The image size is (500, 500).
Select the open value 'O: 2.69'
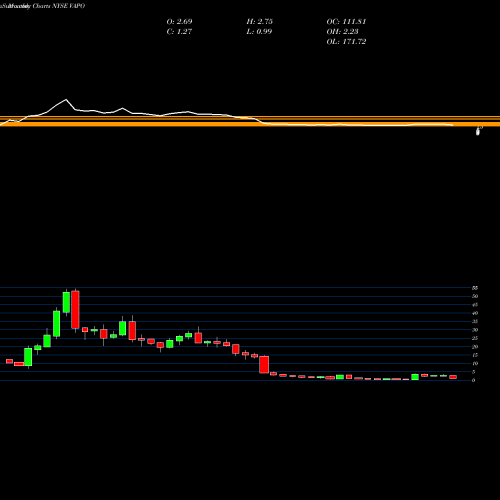pos(179,22)
